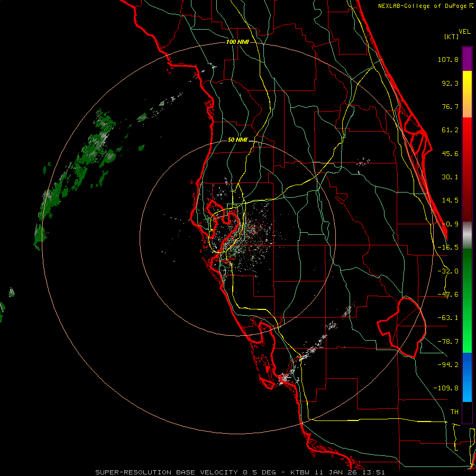Click the large red Lake Okeechobee outline

click(x=401, y=327)
